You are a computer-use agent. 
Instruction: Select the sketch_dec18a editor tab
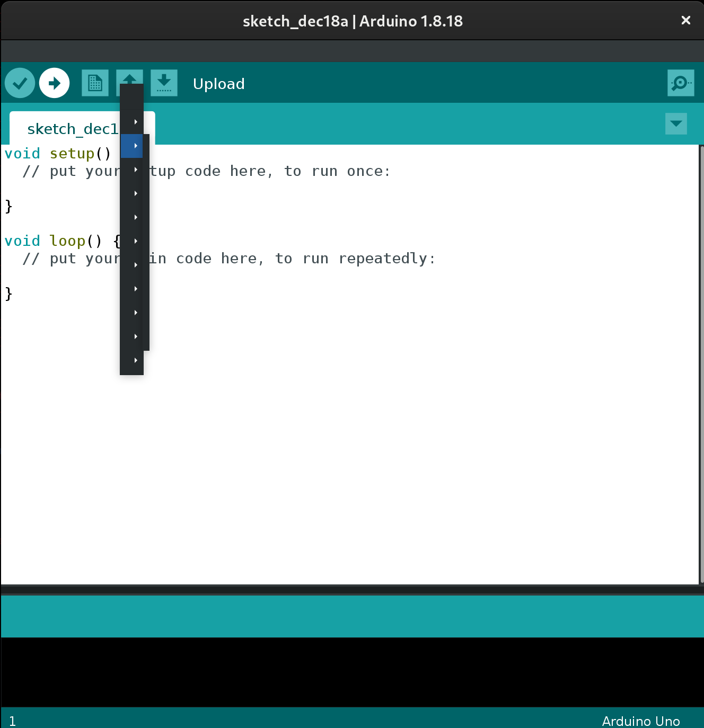(73, 129)
